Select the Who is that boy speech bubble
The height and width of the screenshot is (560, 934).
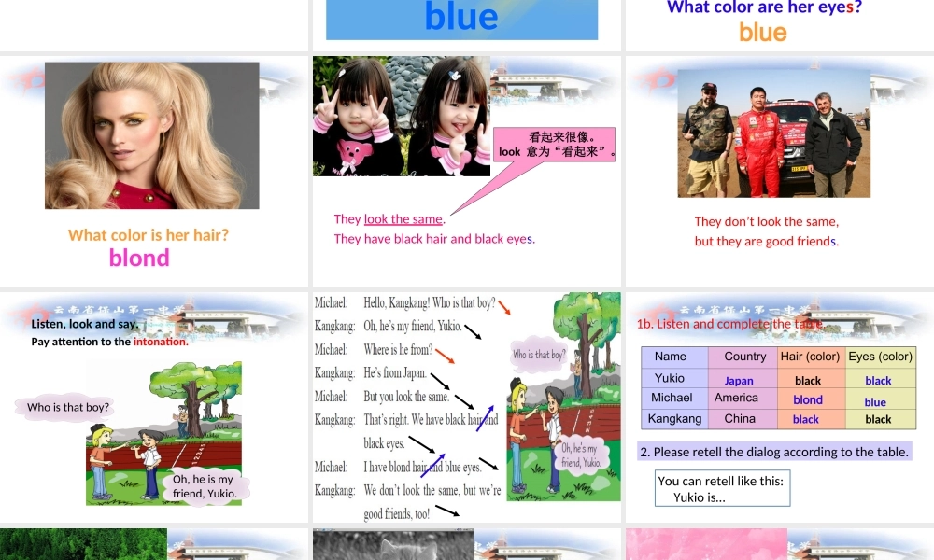click(70, 407)
